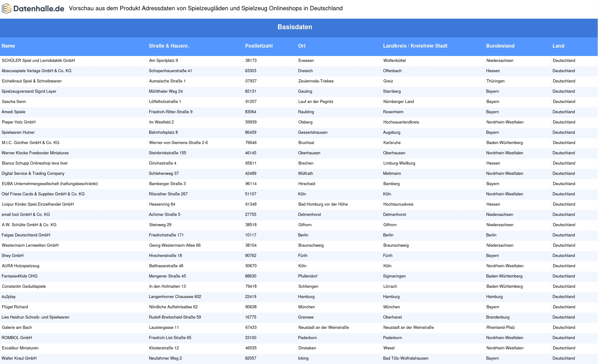Screen dimensions: 598x364
Task: Click the Datenhalle.de logo icon
Action: pyautogui.click(x=7, y=9)
